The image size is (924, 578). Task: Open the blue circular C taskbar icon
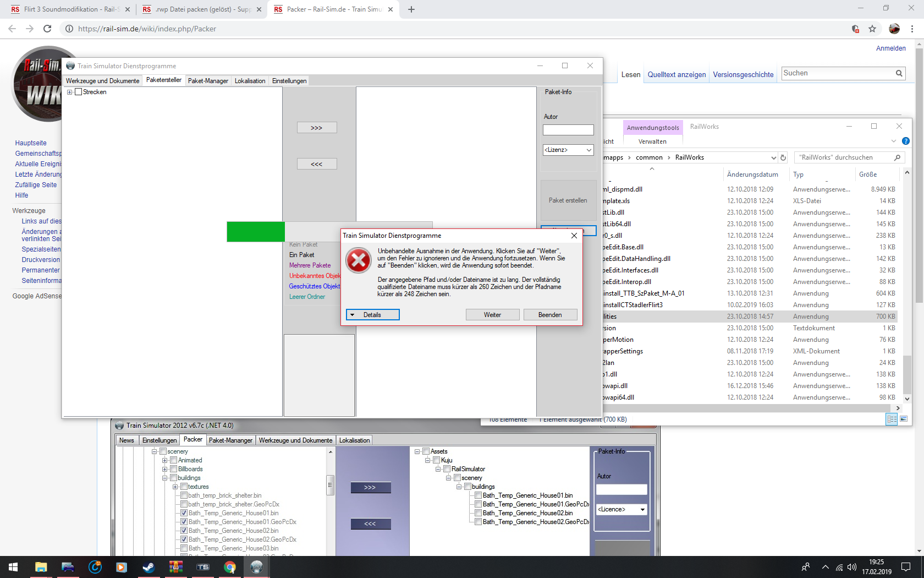pos(95,567)
